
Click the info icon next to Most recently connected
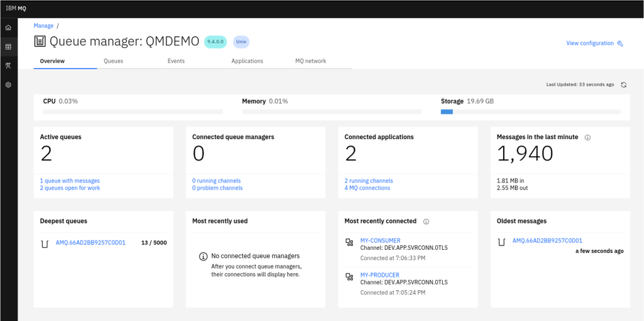(426, 222)
